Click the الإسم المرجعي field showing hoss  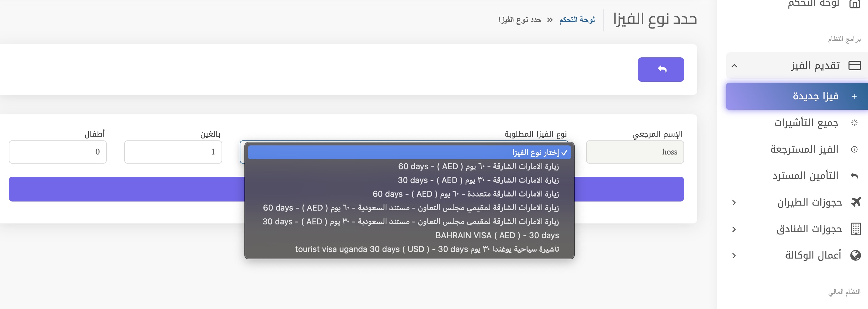tap(635, 152)
